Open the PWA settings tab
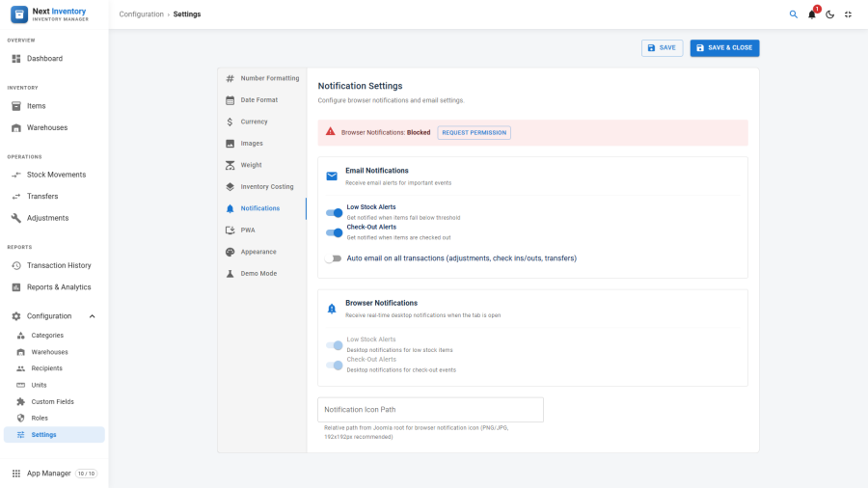 click(261, 230)
